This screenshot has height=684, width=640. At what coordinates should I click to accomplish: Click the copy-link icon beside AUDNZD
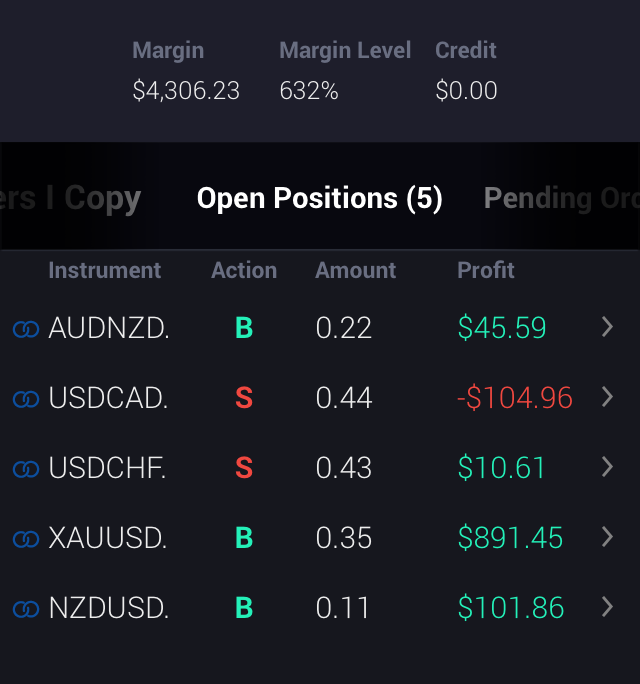tap(25, 329)
